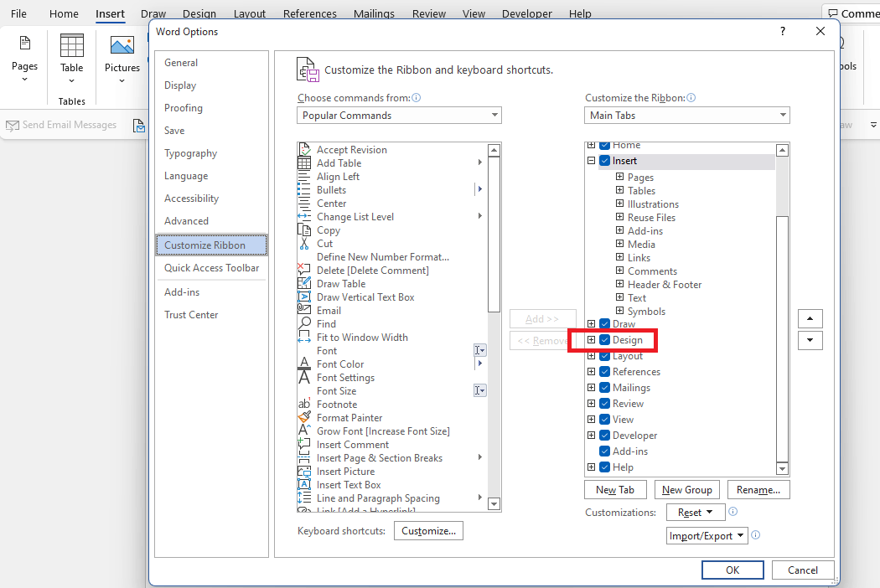The image size is (880, 588).
Task: Click the Copy command icon
Action: point(304,230)
